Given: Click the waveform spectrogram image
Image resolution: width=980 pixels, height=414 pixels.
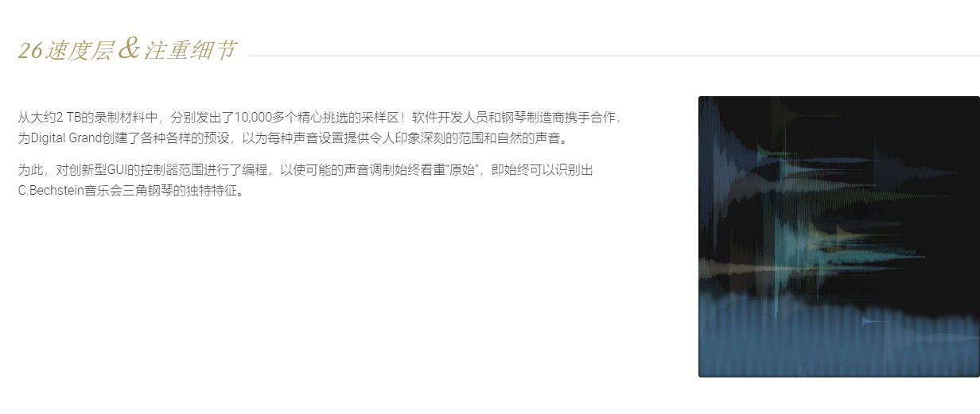Looking at the screenshot, I should 838,237.
